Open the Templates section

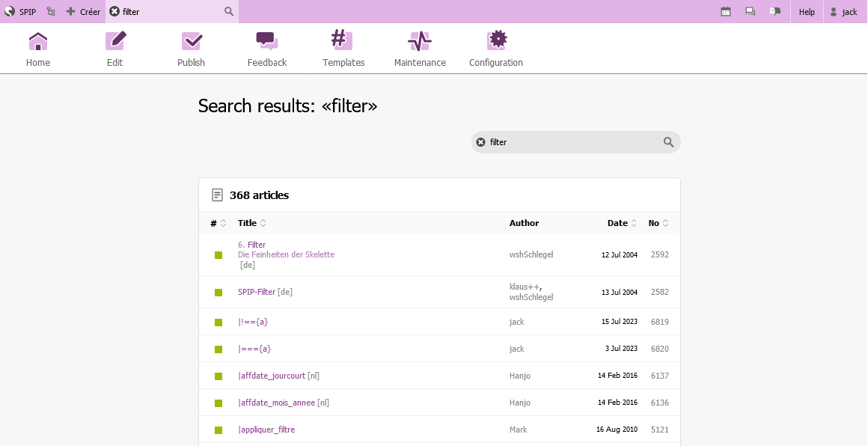pyautogui.click(x=343, y=49)
